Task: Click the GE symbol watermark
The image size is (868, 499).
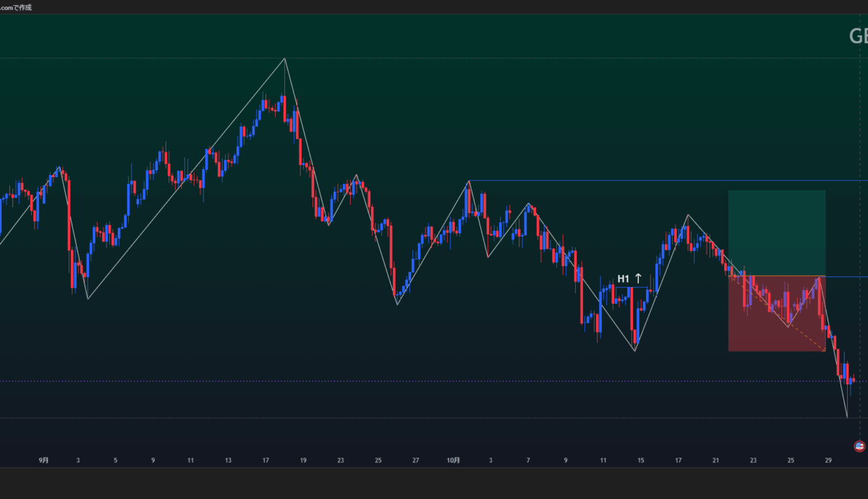Action: (858, 36)
